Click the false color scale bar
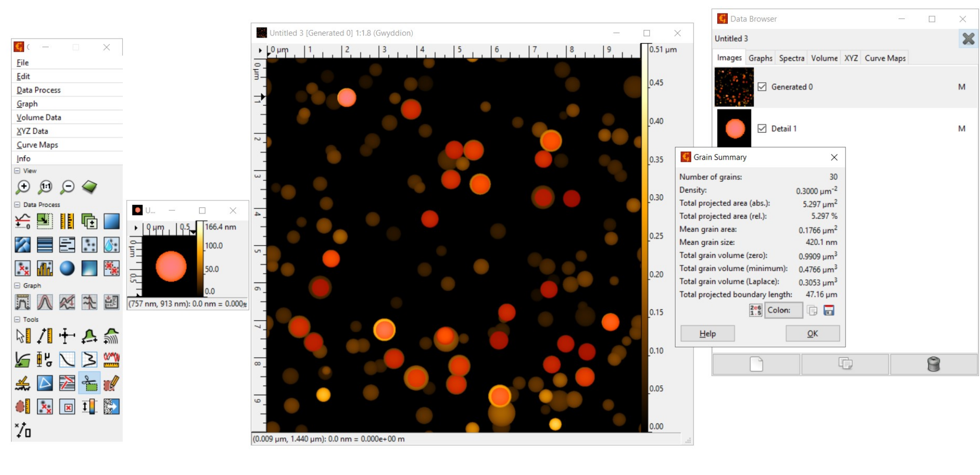This screenshot has height=475, width=980. (x=644, y=238)
